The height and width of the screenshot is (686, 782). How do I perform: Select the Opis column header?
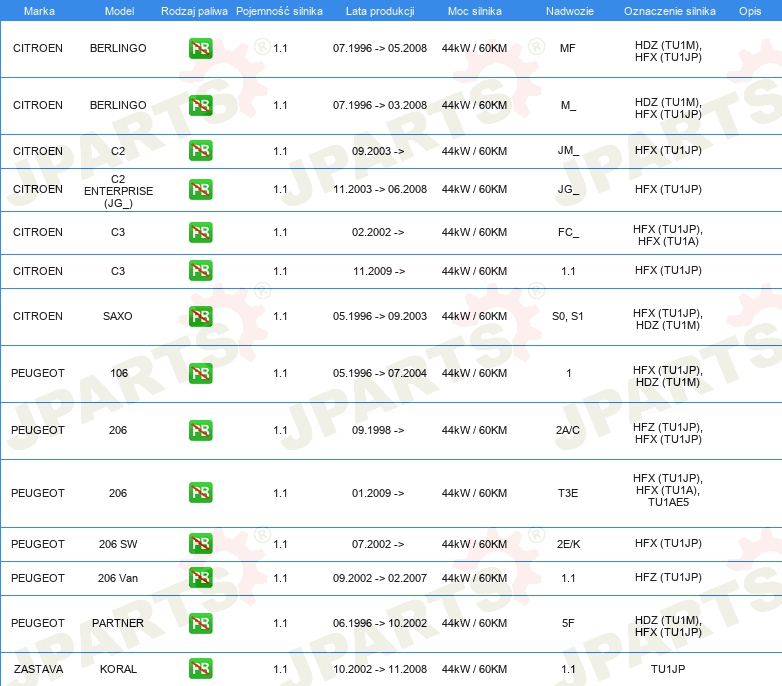(x=749, y=10)
